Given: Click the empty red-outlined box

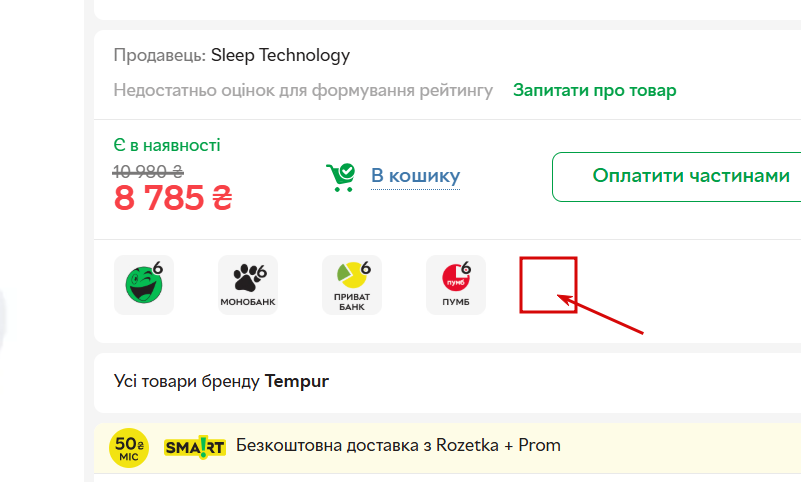Looking at the screenshot, I should pos(548,285).
